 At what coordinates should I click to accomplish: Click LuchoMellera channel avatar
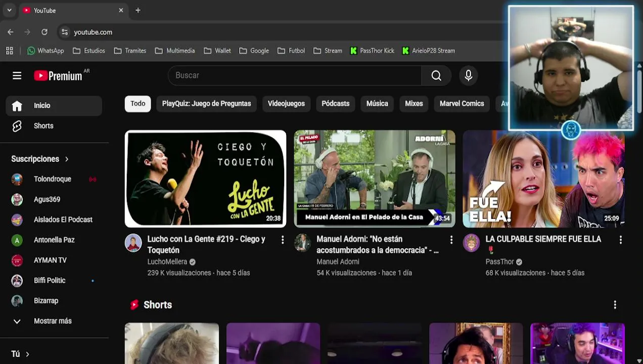133,243
